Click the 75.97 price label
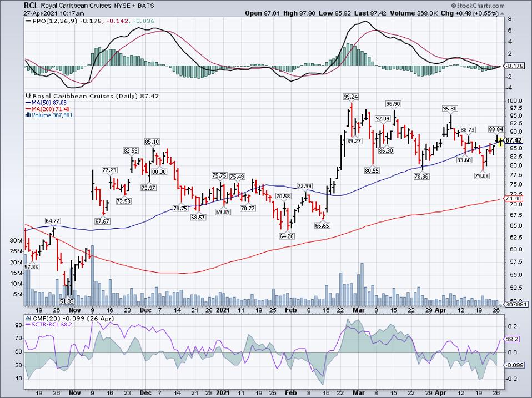 click(148, 188)
